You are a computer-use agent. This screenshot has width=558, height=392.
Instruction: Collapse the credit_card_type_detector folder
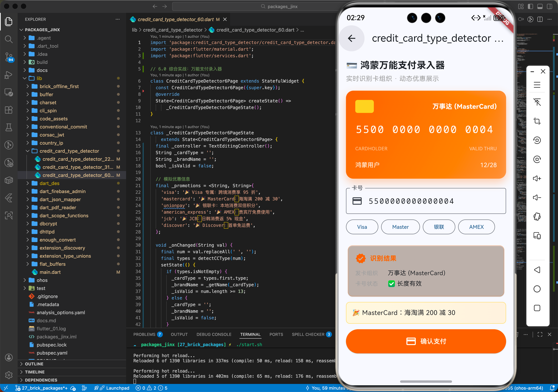69,151
